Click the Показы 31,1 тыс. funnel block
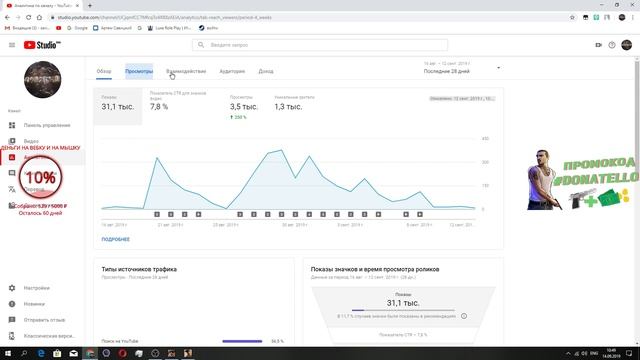This screenshot has height=360, width=640. tap(403, 306)
